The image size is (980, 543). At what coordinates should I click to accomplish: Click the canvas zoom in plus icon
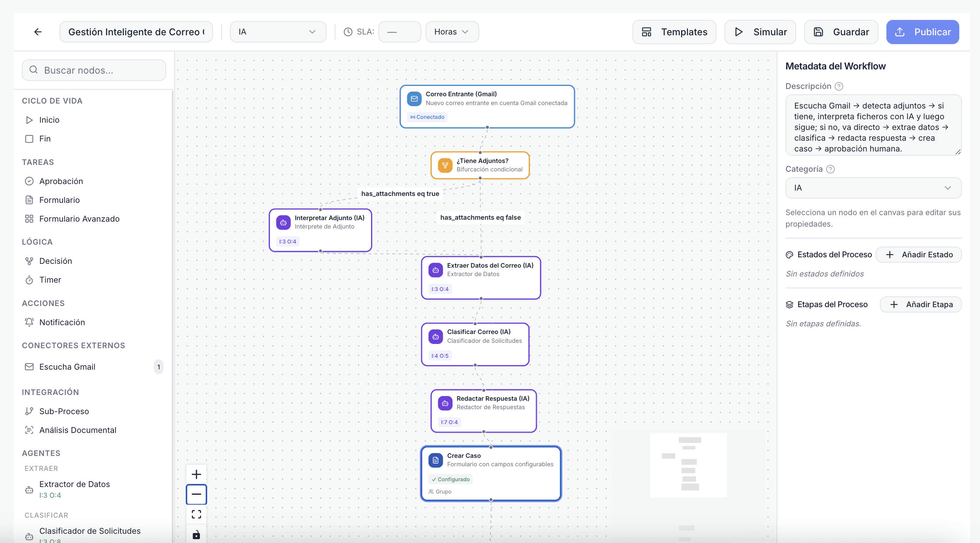[x=196, y=474]
